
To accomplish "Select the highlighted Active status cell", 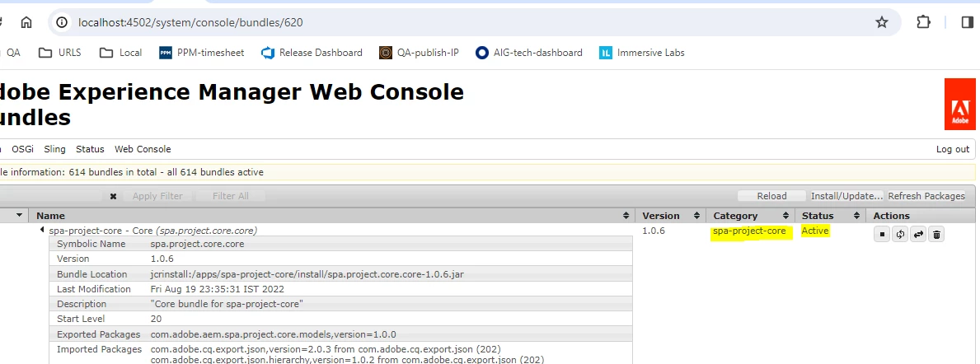I will click(815, 231).
